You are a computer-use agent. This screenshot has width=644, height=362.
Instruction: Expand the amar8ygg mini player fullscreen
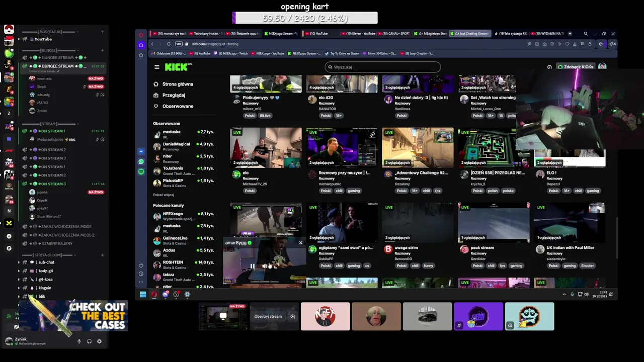tap(276, 266)
